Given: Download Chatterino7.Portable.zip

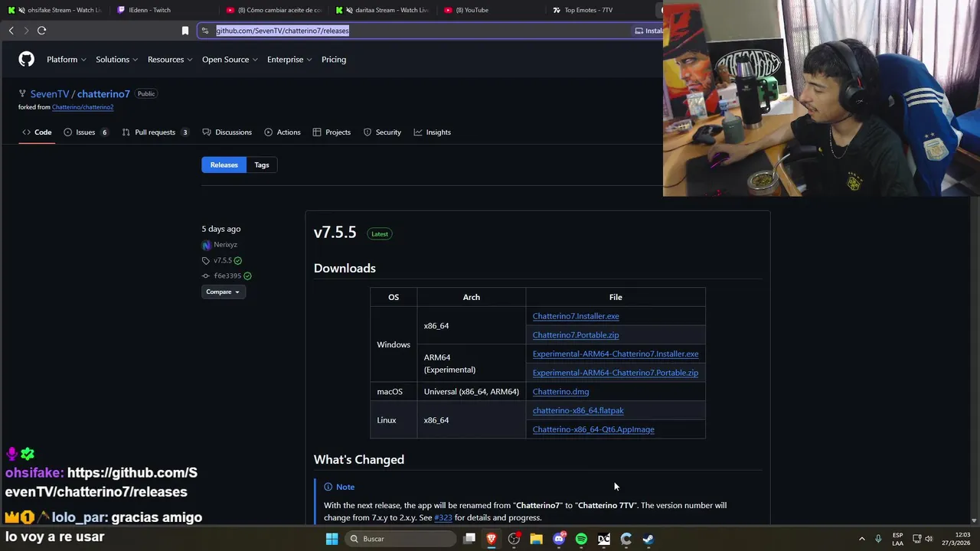Looking at the screenshot, I should pos(576,335).
